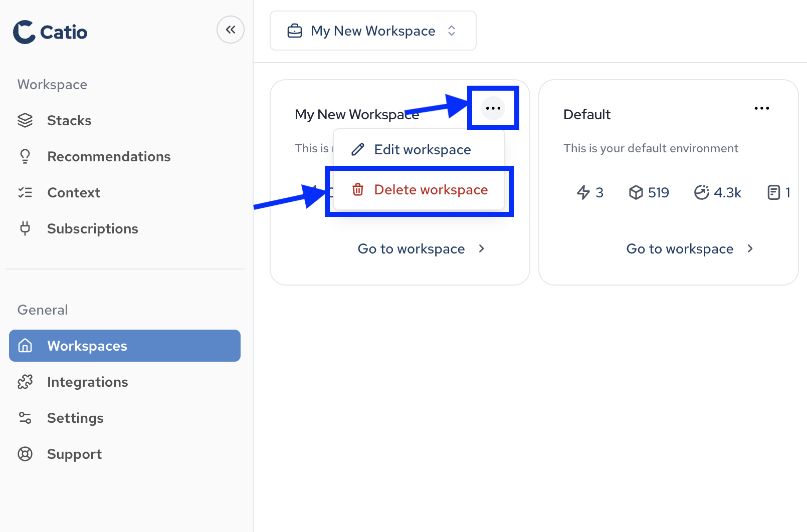
Task: Click the lightning bolt stat on Default card
Action: coord(590,192)
